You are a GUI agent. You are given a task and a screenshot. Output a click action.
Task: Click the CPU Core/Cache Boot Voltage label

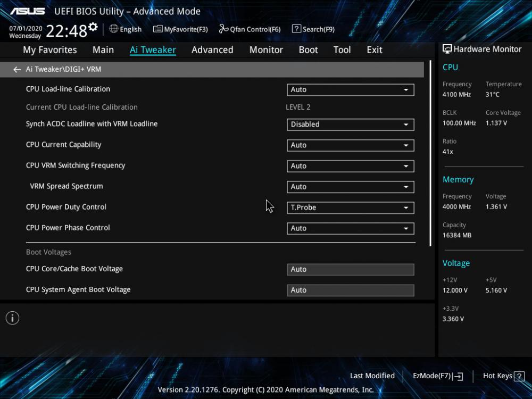tap(74, 269)
